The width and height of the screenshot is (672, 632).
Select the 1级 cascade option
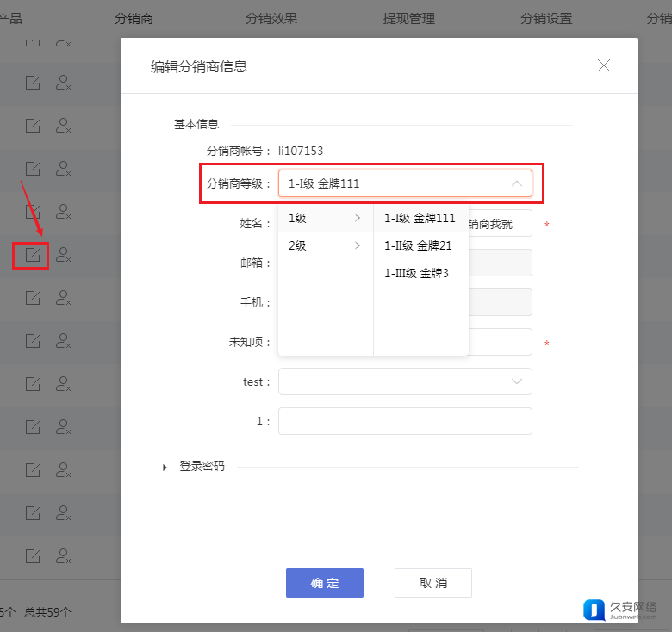click(326, 218)
